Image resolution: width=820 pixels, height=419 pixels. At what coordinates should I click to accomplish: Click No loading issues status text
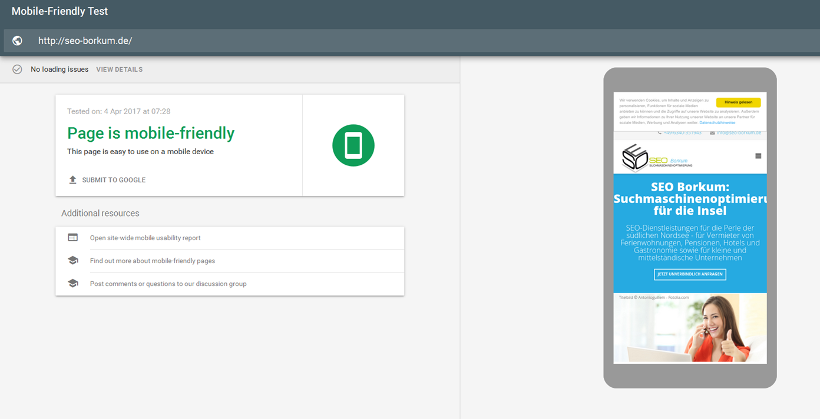(x=59, y=70)
